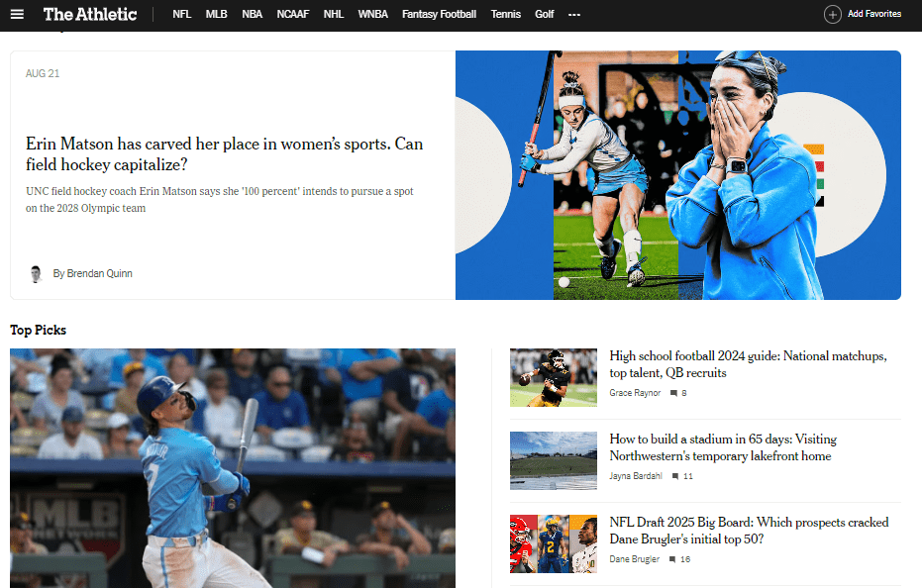Image resolution: width=922 pixels, height=588 pixels.
Task: Open the Tennis section
Action: pos(506,14)
